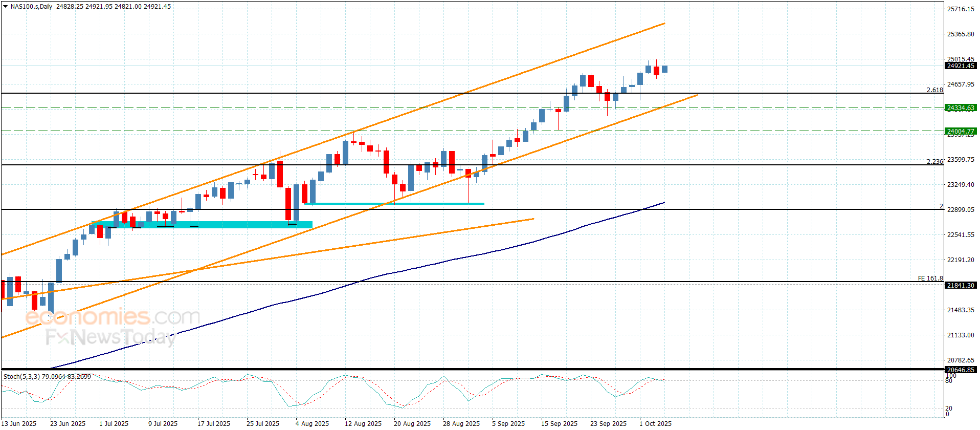
Task: Click the 21483.35 price axis value
Action: 961,310
